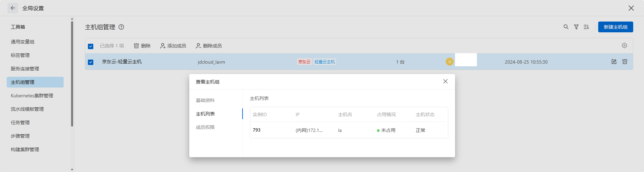Delete 京东云-轻量云主机 row via trash icon

625,62
